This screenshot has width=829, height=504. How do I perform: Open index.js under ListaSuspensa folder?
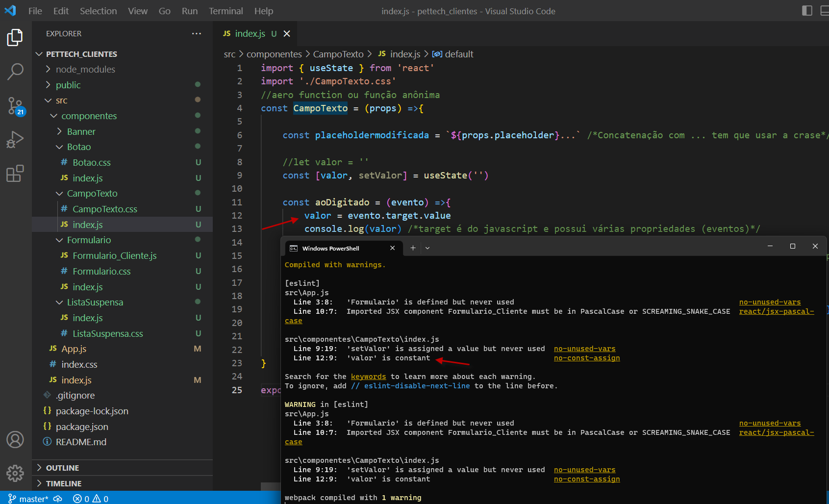pos(88,318)
